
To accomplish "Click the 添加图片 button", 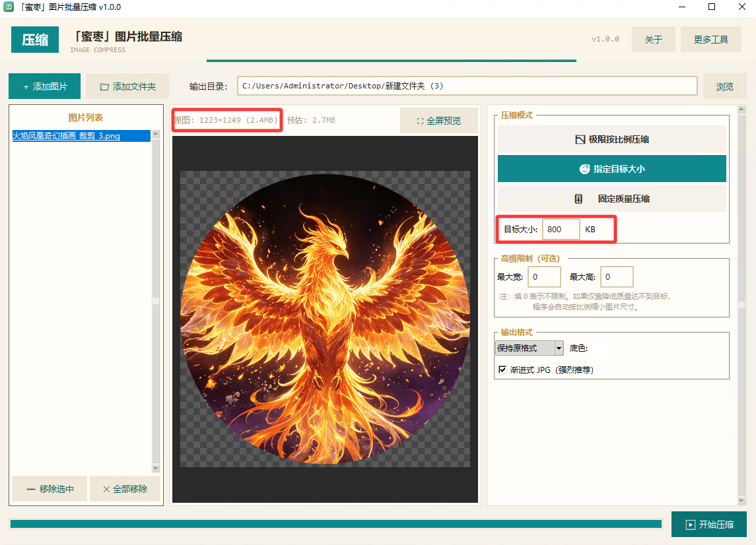I will (46, 86).
